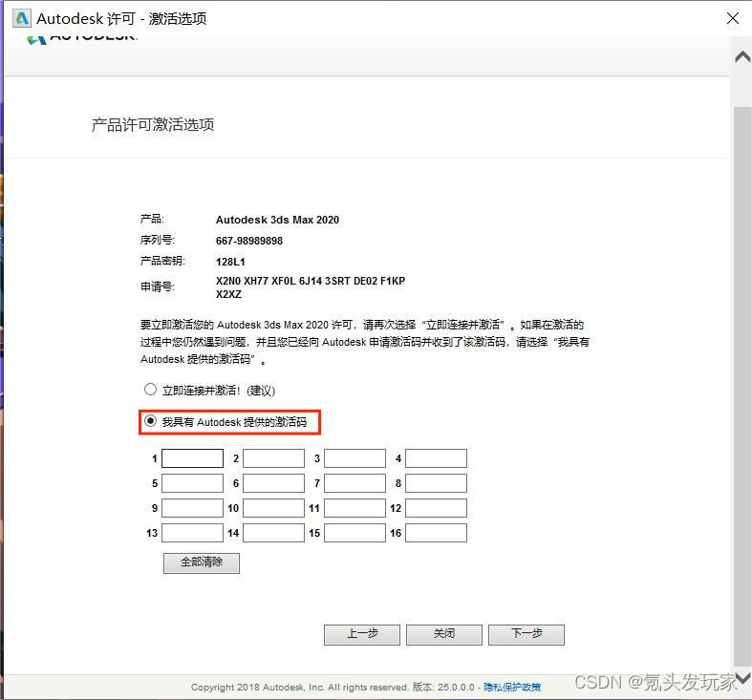Click activation code field 11
This screenshot has width=752, height=700.
point(355,508)
